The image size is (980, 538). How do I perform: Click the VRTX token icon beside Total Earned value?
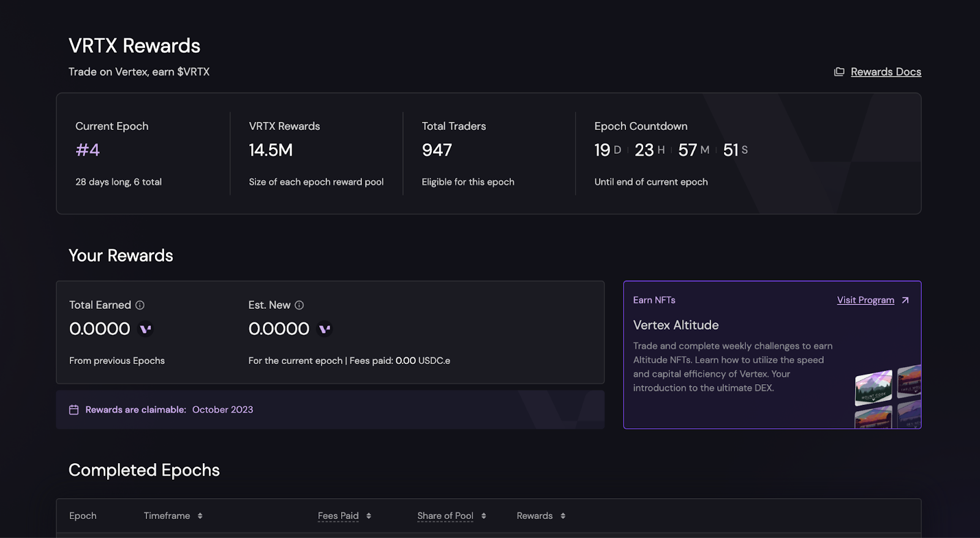pos(145,329)
